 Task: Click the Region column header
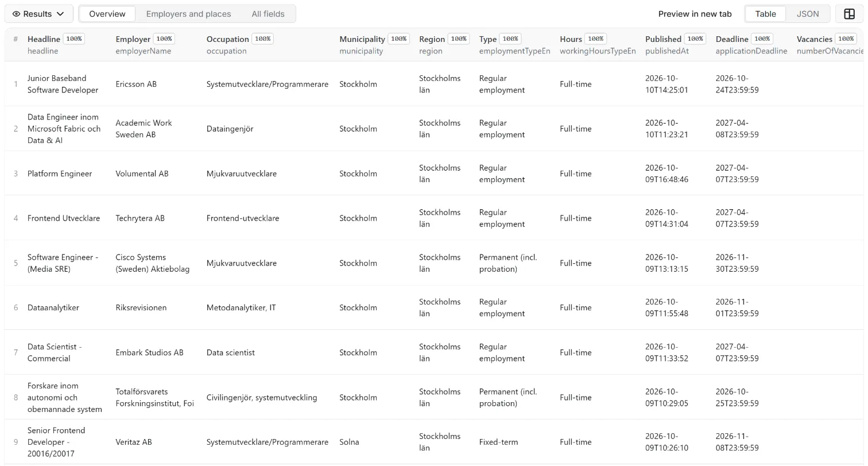tap(432, 39)
